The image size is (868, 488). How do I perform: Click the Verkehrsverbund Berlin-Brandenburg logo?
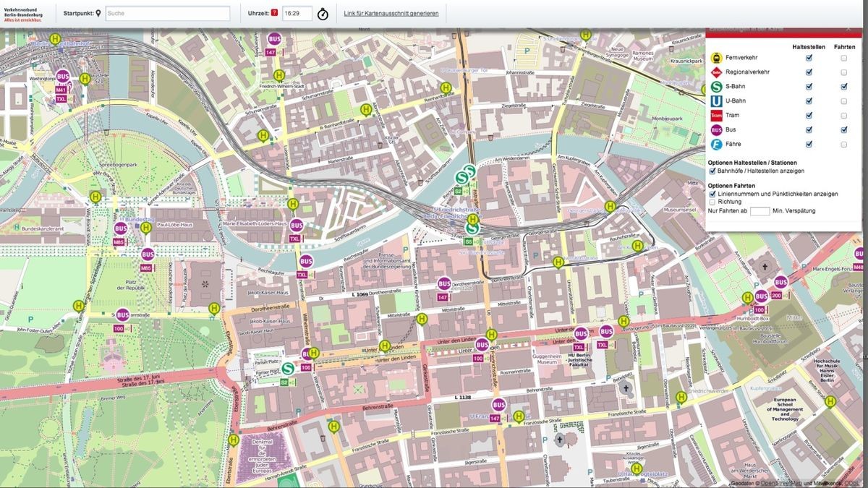[25, 12]
